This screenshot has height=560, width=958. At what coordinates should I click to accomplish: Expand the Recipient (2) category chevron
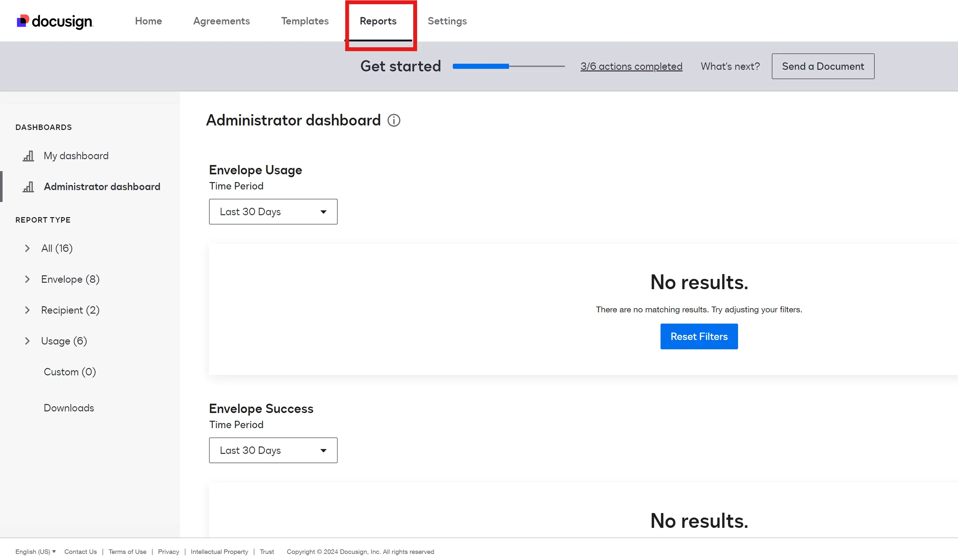(x=27, y=310)
